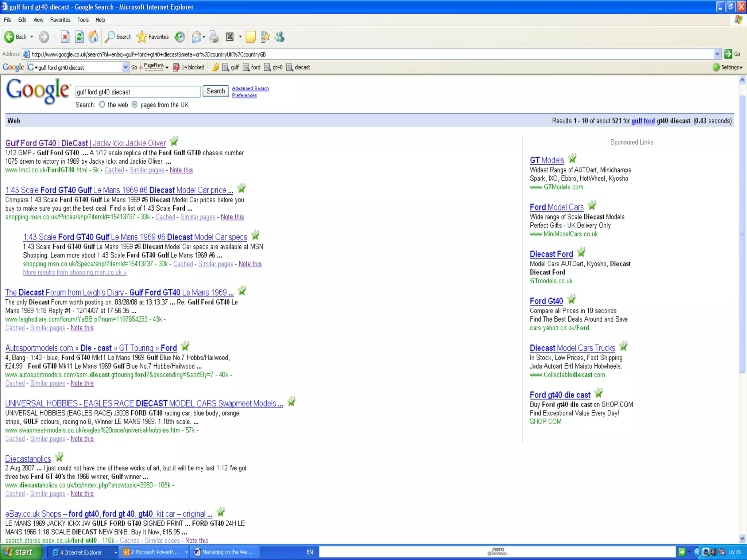Click the Mail envelope icon
The height and width of the screenshot is (560, 747).
click(x=196, y=37)
